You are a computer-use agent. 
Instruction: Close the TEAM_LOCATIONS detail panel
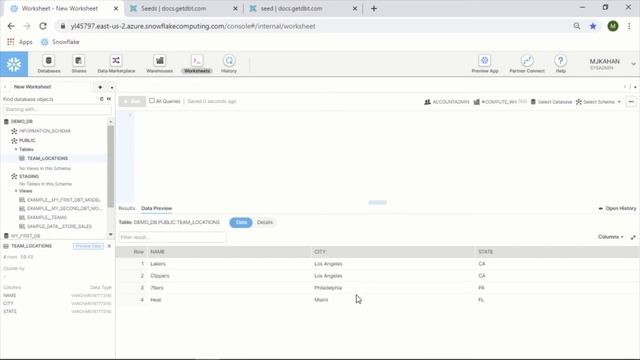(109, 246)
